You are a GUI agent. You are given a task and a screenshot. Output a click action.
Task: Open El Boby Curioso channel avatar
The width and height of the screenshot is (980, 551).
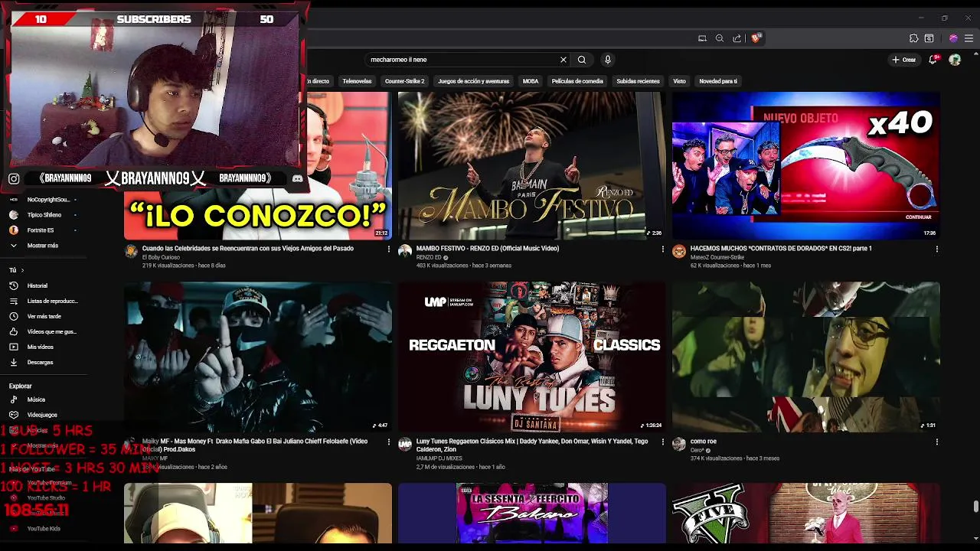(x=131, y=251)
